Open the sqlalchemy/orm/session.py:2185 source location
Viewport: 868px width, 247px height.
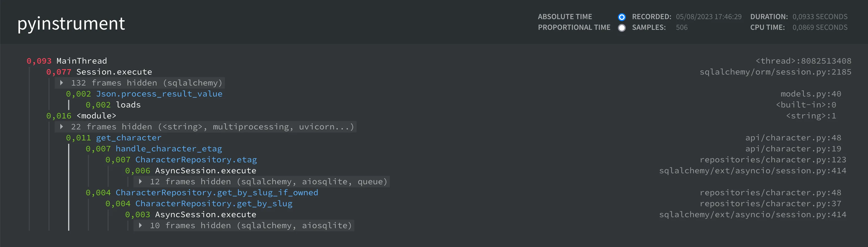[x=775, y=72]
